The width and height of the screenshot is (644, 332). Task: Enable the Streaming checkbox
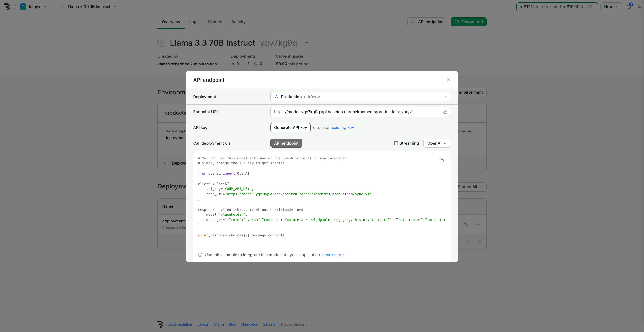(x=396, y=143)
